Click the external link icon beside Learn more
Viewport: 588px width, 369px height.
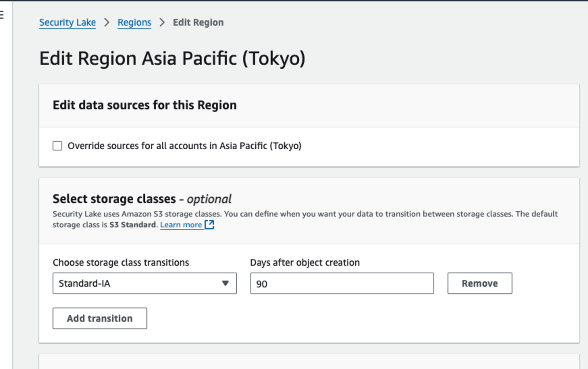(x=209, y=225)
